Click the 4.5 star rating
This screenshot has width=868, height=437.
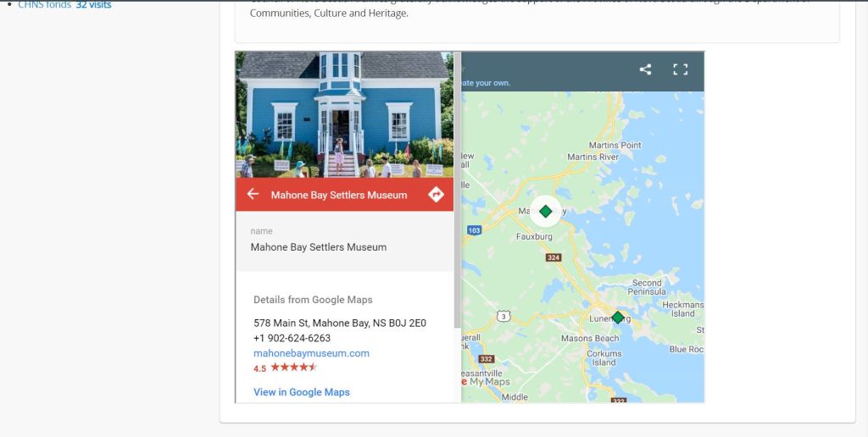286,368
